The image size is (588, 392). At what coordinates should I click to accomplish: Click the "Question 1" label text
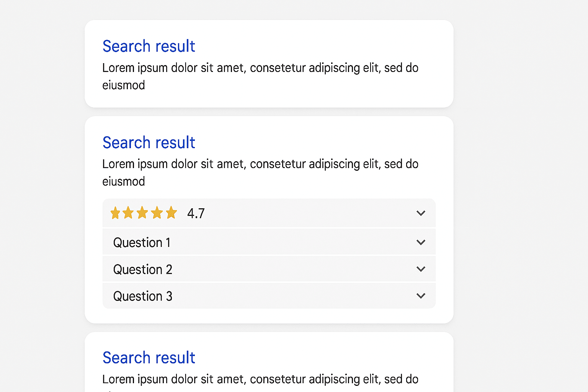point(142,243)
